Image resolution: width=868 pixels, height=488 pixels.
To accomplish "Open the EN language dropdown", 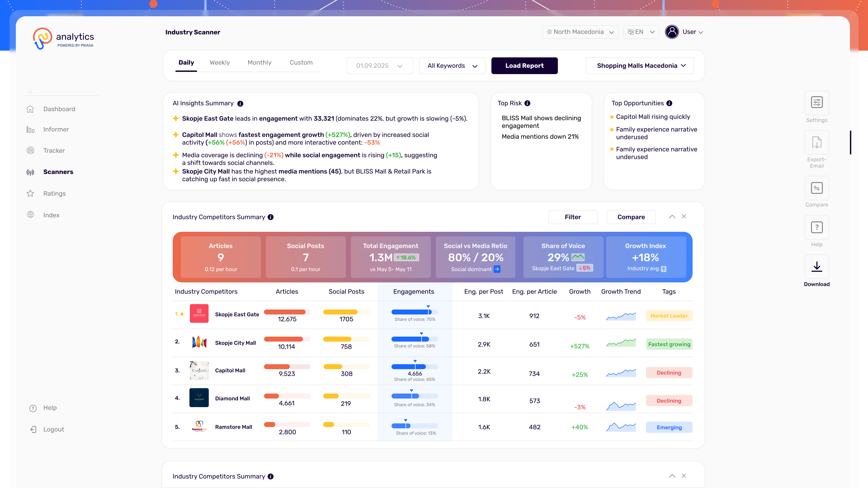I will click(x=641, y=32).
